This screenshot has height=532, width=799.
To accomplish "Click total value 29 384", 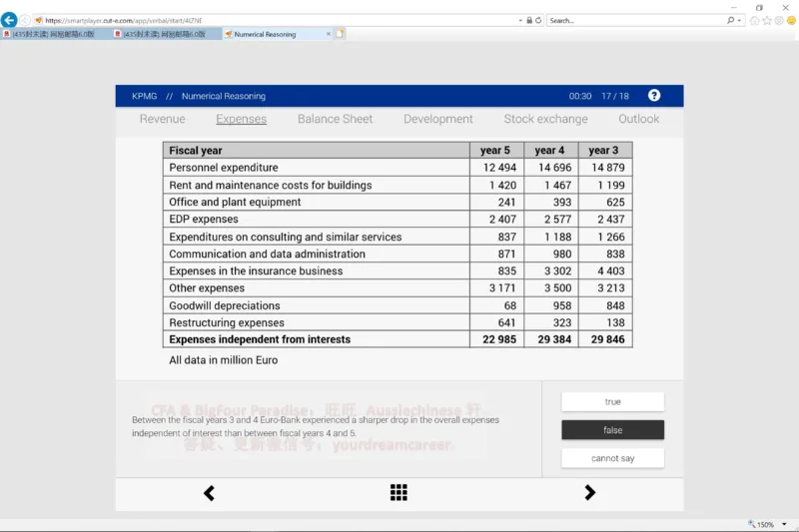I will click(554, 339).
